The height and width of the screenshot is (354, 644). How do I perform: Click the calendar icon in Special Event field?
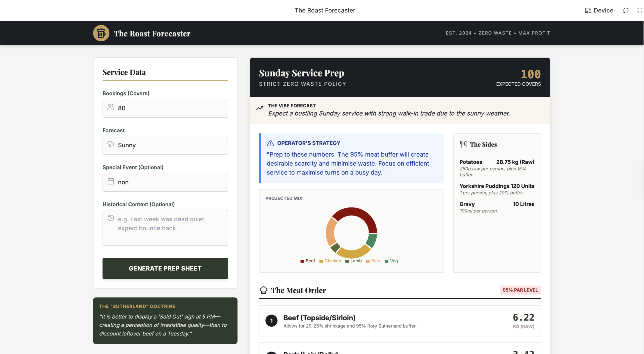coord(111,181)
